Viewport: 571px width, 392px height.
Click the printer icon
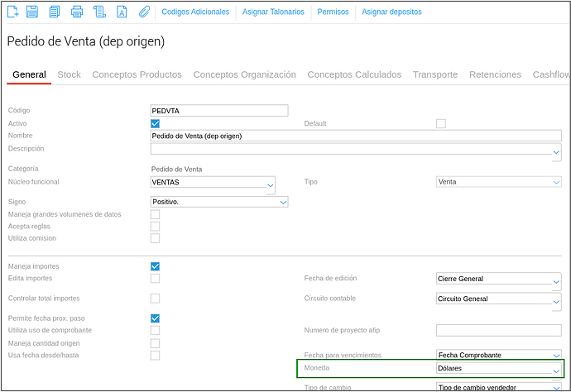tap(77, 12)
